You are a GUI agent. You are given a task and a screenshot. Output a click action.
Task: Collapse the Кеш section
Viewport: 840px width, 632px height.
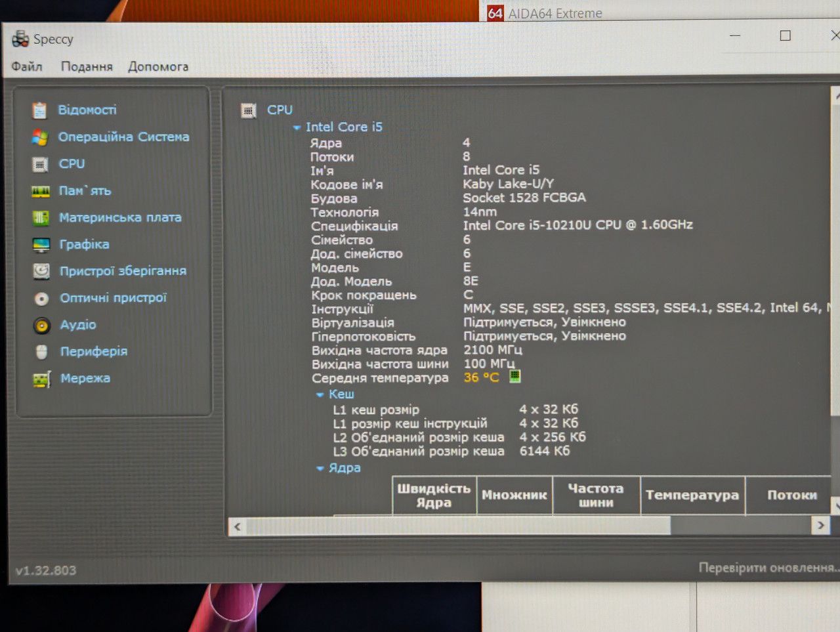tap(320, 394)
